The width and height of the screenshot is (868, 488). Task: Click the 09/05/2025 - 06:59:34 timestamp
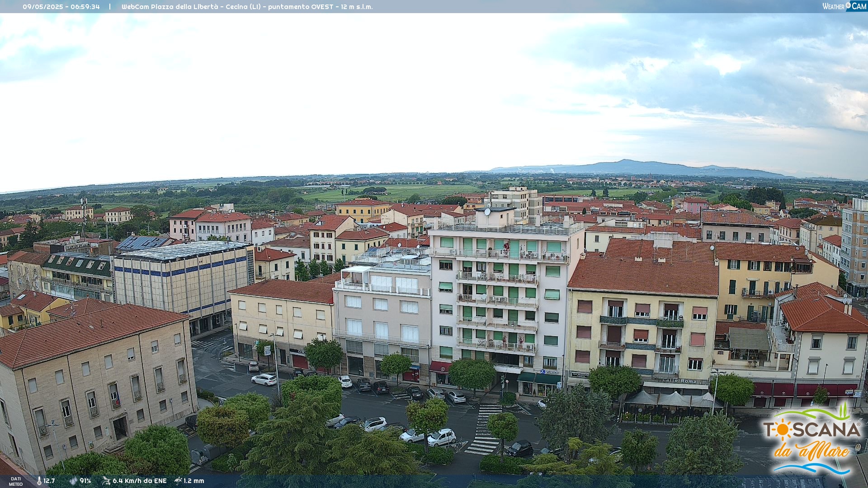coord(61,7)
